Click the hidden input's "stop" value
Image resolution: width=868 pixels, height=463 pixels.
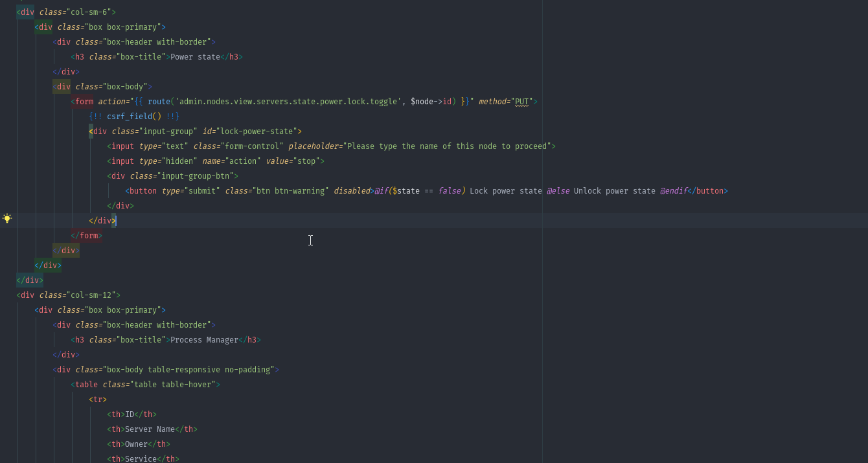coord(307,161)
